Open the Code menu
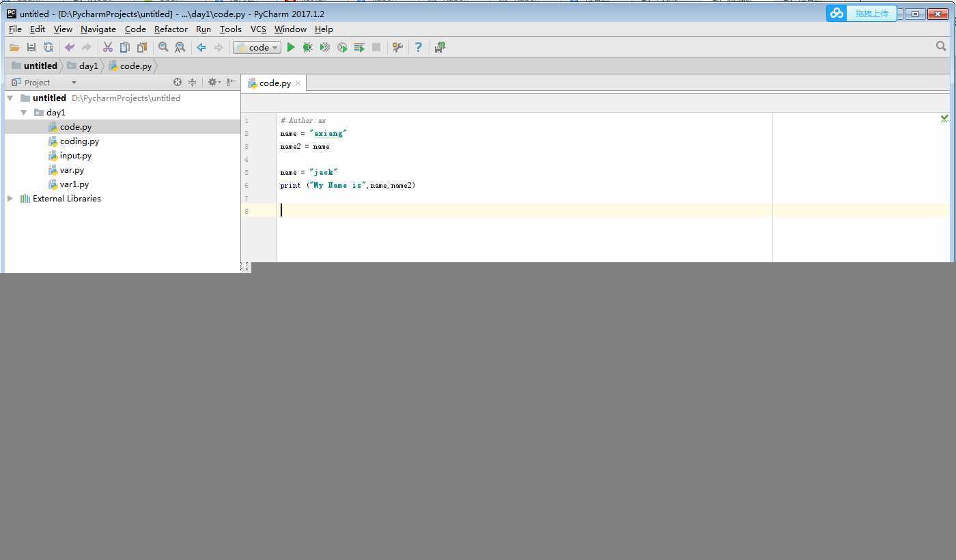This screenshot has width=956, height=560. [135, 29]
